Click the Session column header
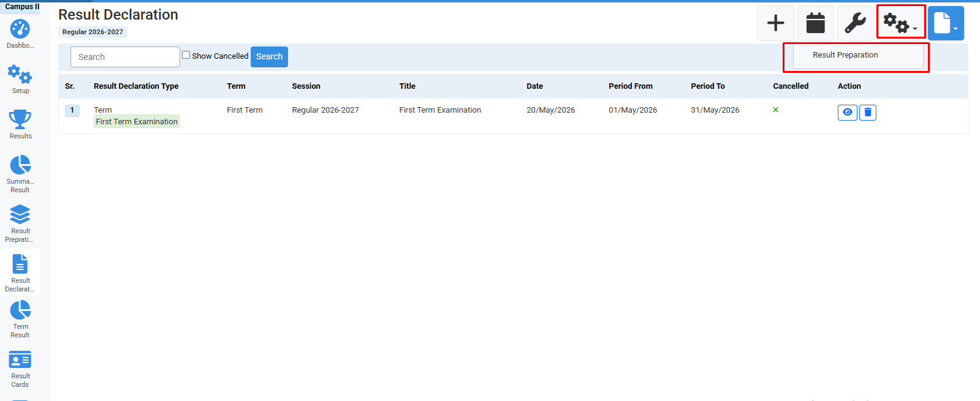This screenshot has width=980, height=401. pyautogui.click(x=306, y=86)
